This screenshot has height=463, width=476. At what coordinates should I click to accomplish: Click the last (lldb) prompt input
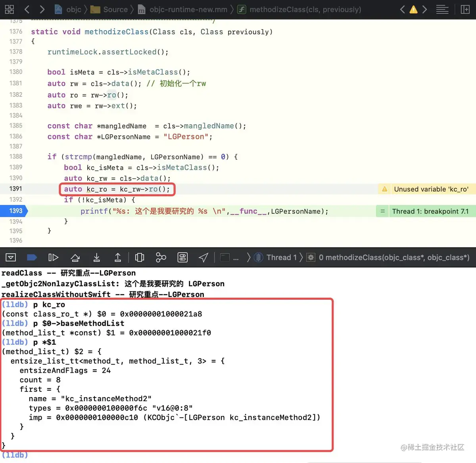pyautogui.click(x=15, y=455)
